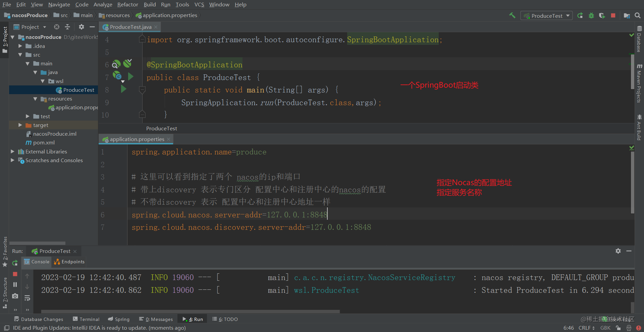Select the Console tab in the Run panel
Screen dimensions: 644x332
[x=37, y=262]
